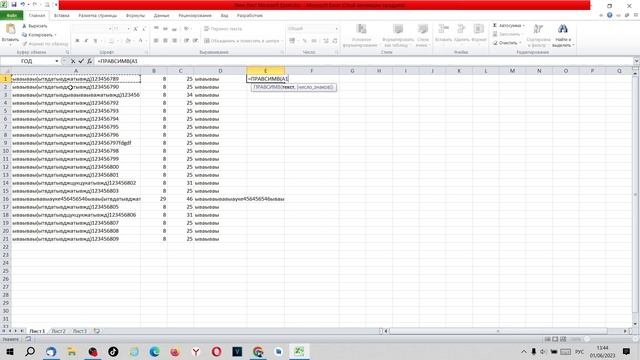This screenshot has height=360, width=640.
Task: Click the Select All corner button
Action: tap(6, 71)
